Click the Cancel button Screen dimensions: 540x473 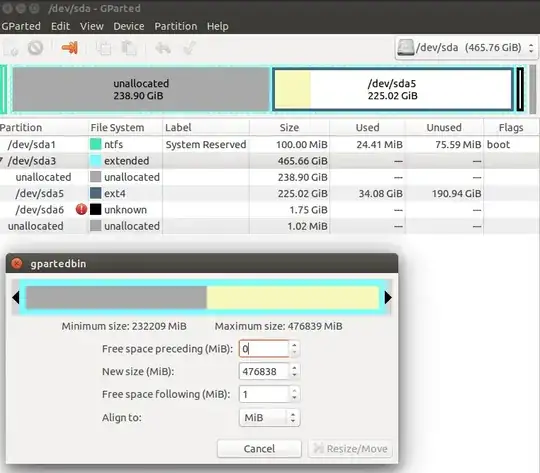click(259, 449)
